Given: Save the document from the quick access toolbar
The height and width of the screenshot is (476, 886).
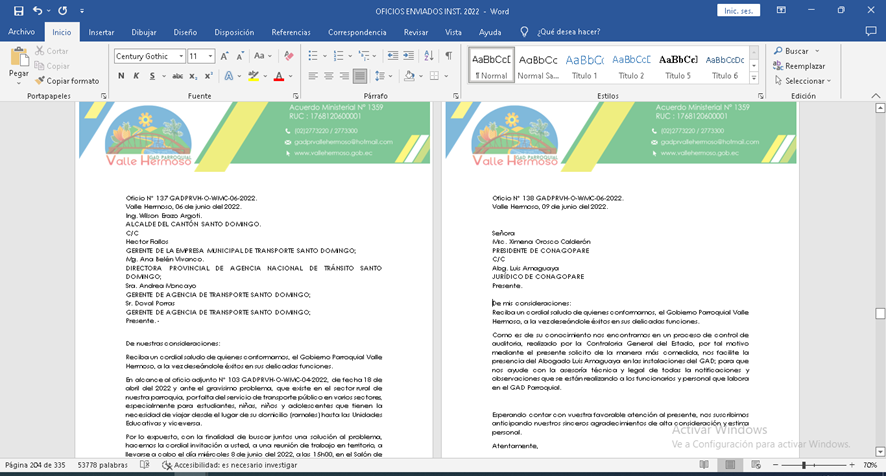Looking at the screenshot, I should pos(14,10).
